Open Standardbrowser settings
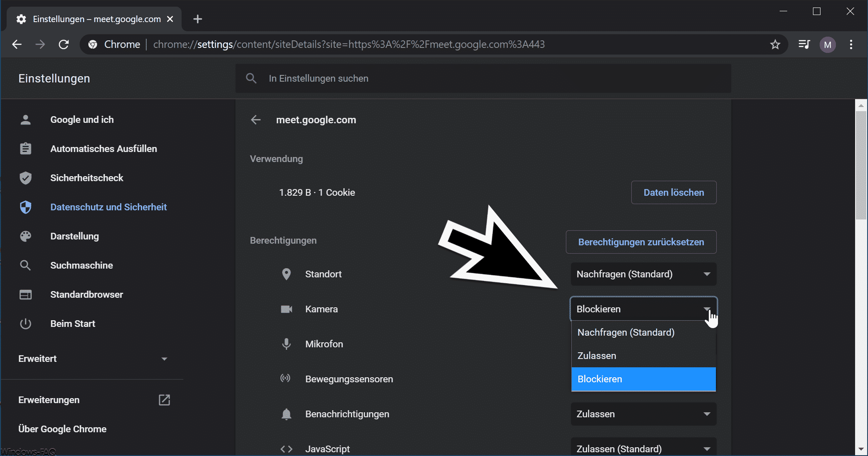The image size is (868, 456). tap(87, 294)
